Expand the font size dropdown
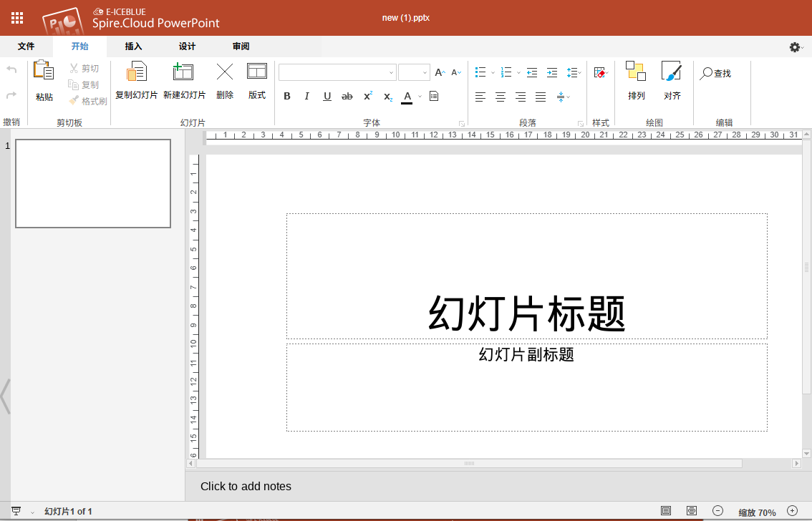Viewport: 812px width, 521px height. 425,72
